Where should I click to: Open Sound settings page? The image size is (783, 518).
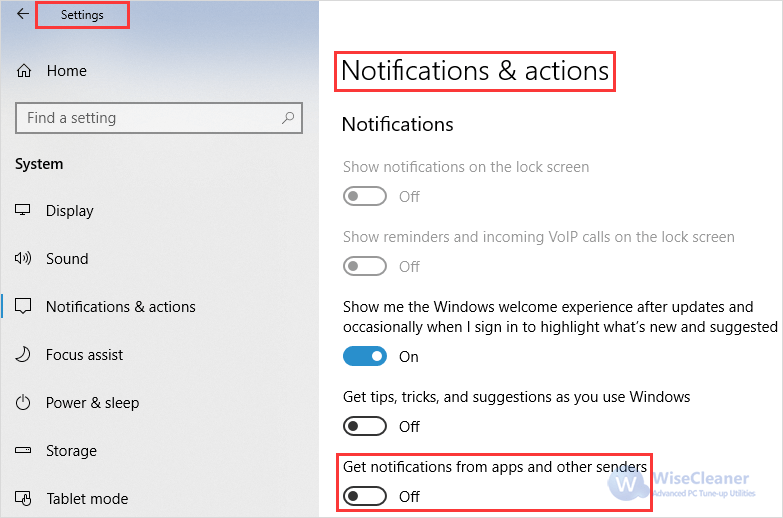[67, 259]
